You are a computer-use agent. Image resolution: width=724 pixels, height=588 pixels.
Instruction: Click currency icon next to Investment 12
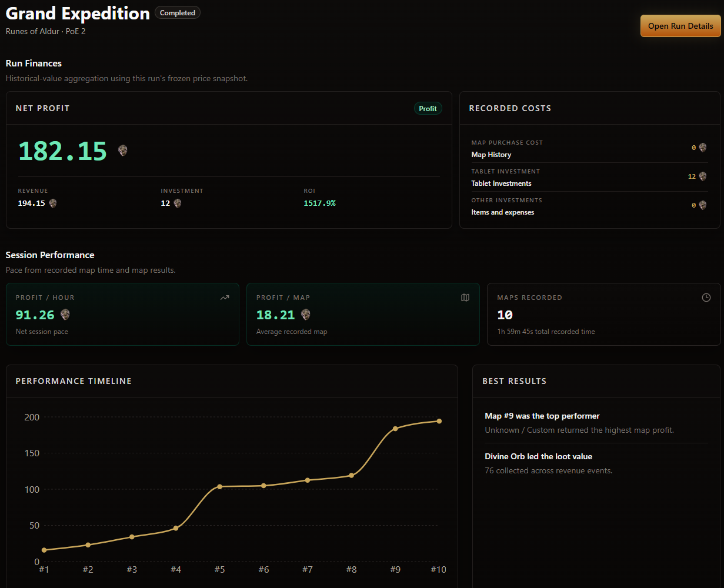(178, 203)
